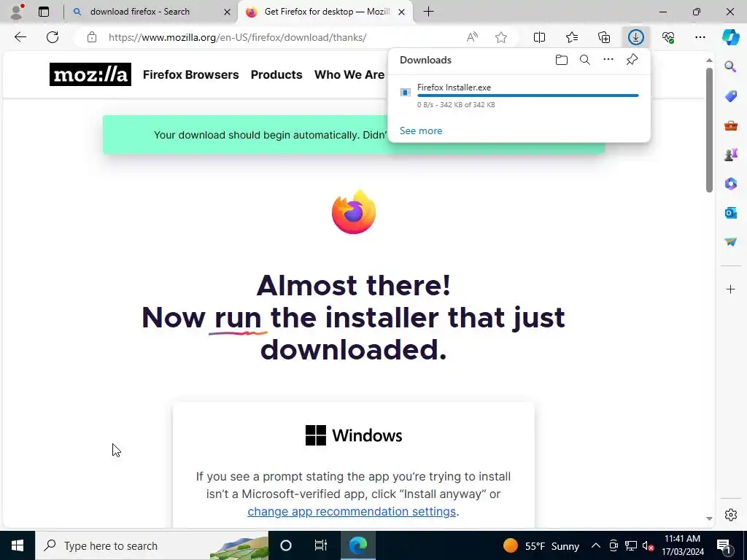747x560 pixels.
Task: Open the network tray icon
Action: (x=631, y=545)
